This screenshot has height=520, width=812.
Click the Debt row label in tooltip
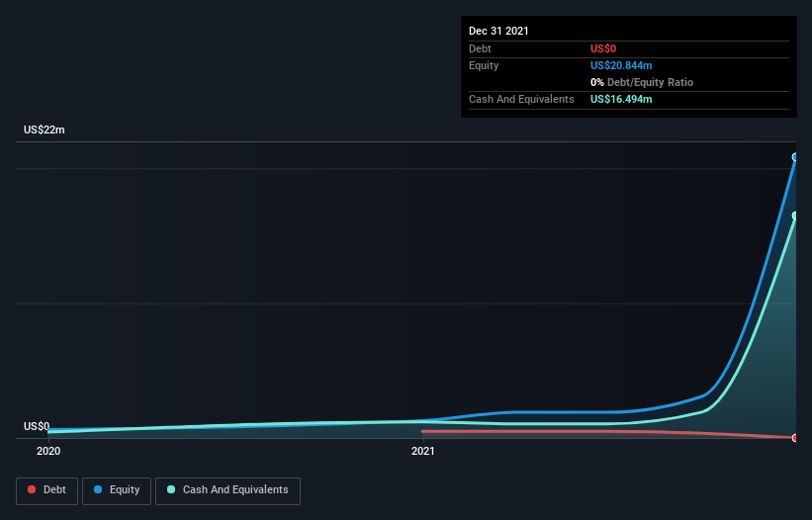click(x=480, y=48)
